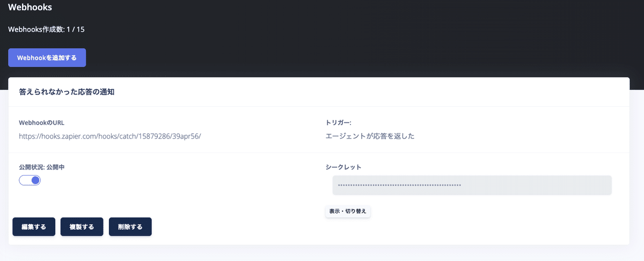Click the シークレット label
The width and height of the screenshot is (644, 261).
(x=343, y=167)
